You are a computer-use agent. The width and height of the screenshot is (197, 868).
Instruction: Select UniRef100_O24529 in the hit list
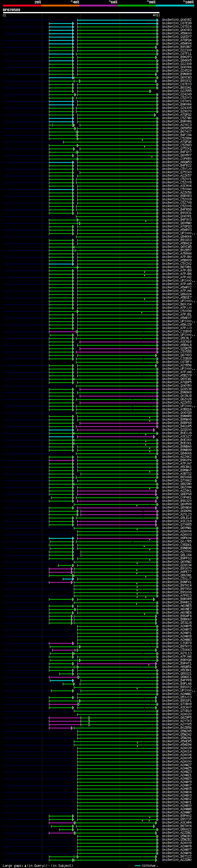tap(177, 71)
